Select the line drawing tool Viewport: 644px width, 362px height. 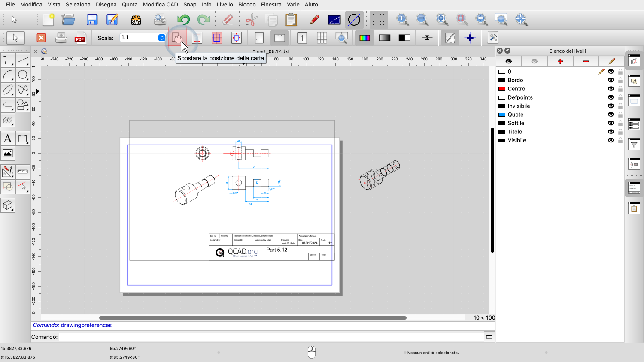click(23, 60)
